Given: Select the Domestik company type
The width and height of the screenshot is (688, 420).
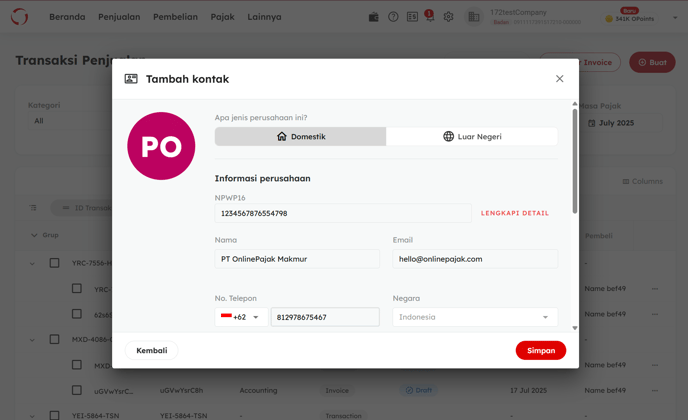Looking at the screenshot, I should pyautogui.click(x=300, y=136).
